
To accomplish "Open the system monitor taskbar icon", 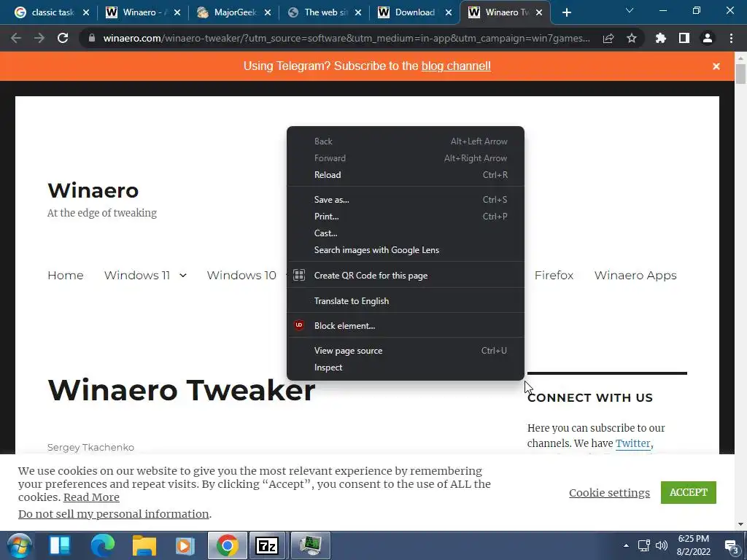I will coord(310,545).
